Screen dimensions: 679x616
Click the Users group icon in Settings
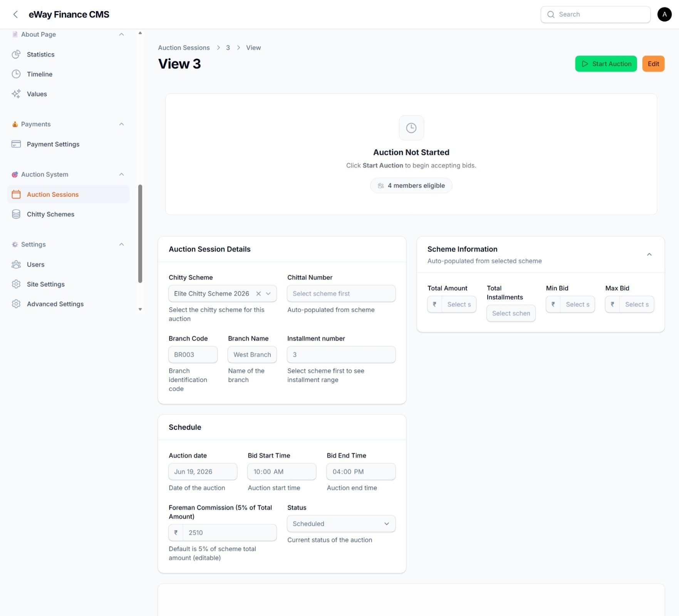tap(16, 264)
